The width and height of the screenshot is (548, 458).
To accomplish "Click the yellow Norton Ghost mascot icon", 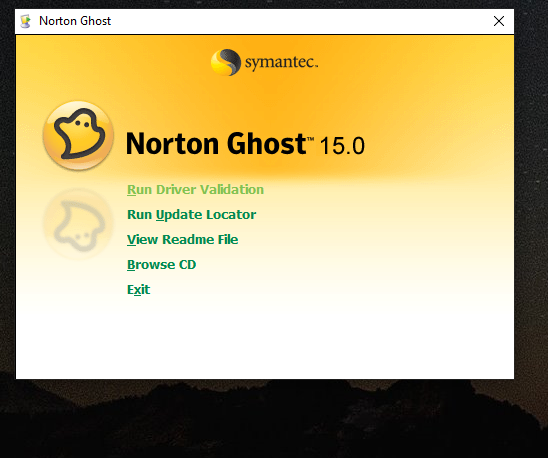I will click(78, 136).
